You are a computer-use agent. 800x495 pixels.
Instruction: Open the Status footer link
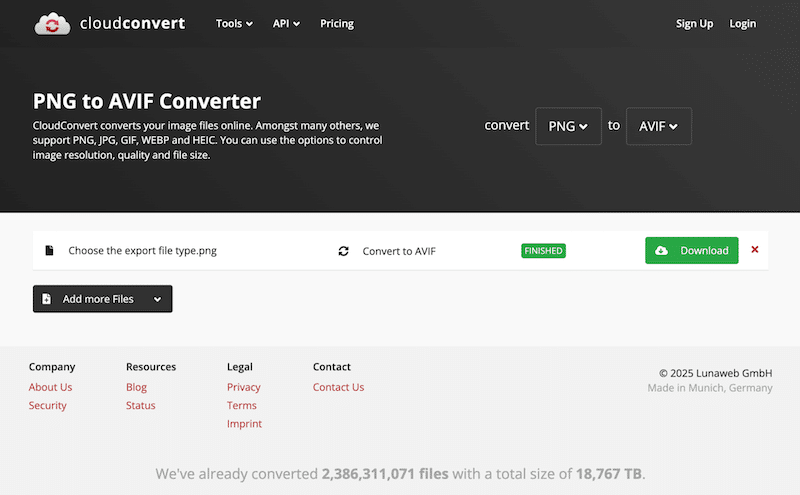(x=140, y=406)
